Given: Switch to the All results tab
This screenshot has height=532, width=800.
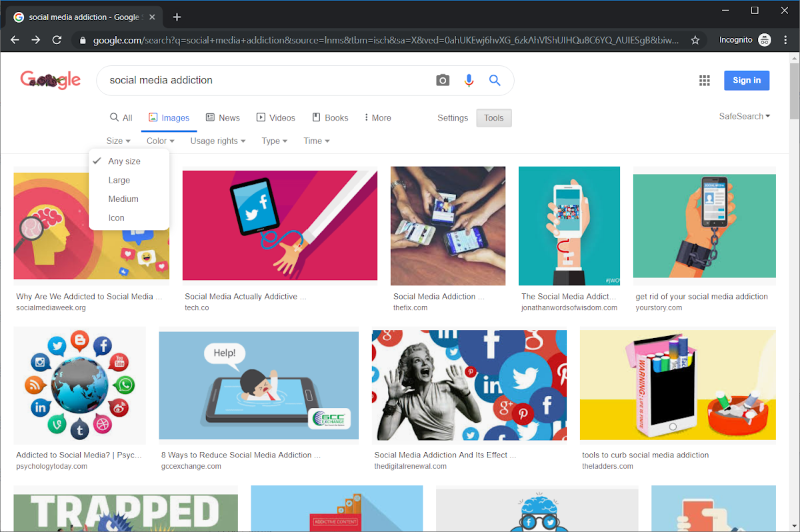Looking at the screenshot, I should (121, 117).
